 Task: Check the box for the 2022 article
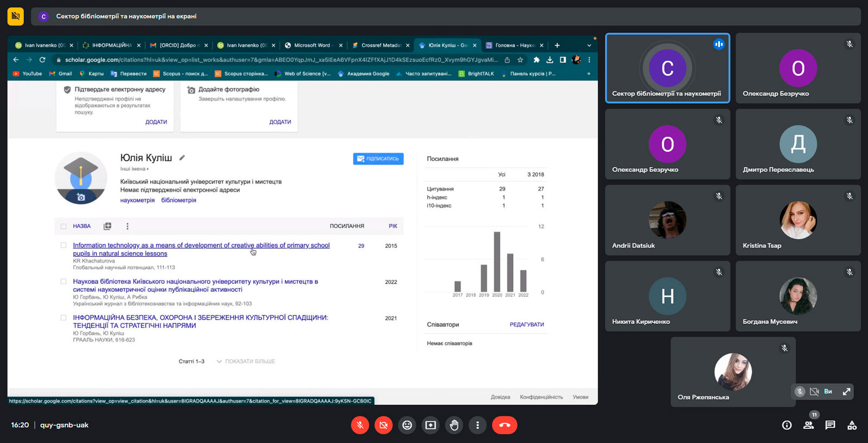pos(63,282)
